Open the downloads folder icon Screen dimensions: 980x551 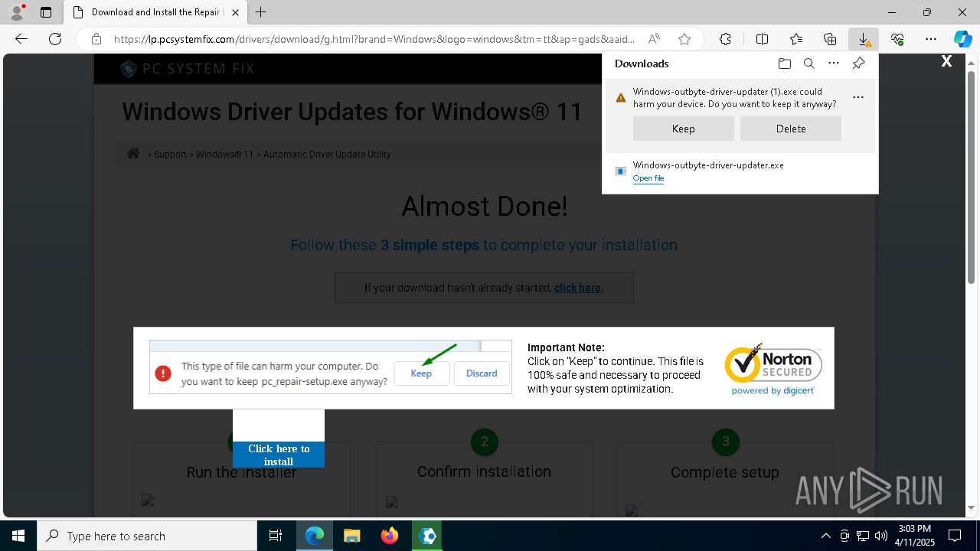tap(784, 64)
